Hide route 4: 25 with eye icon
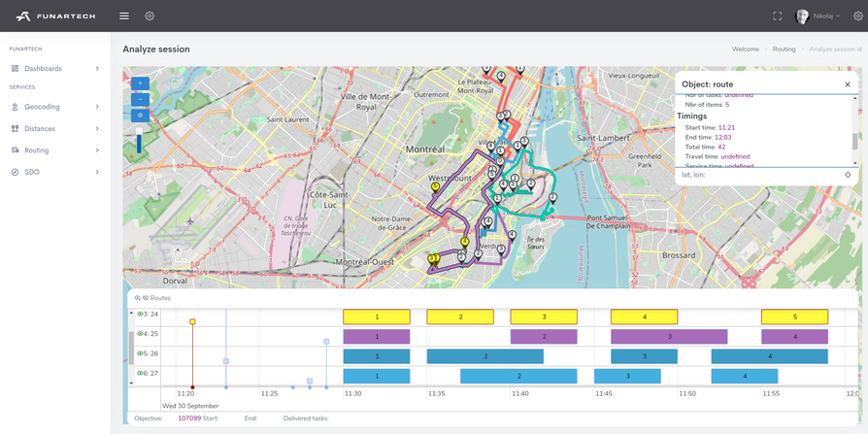This screenshot has height=434, width=868. pos(141,334)
